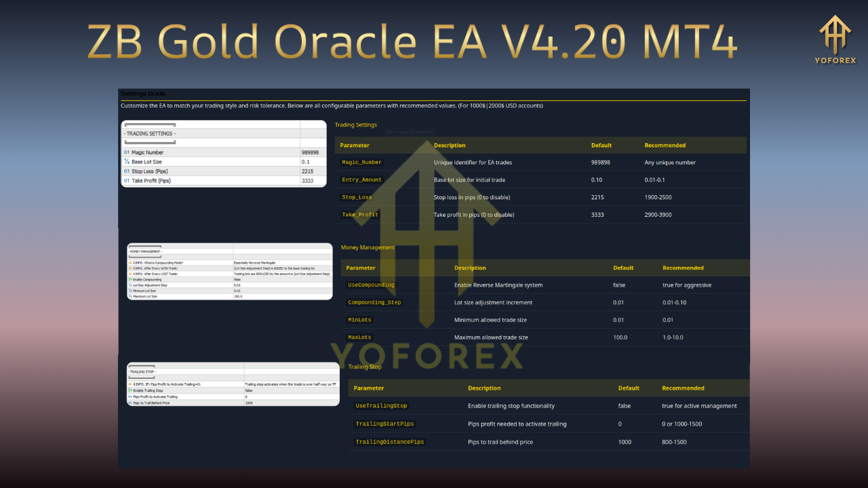The image size is (868, 488).
Task: Click the info icon for "What is Compounding Mode?"
Action: [x=130, y=262]
